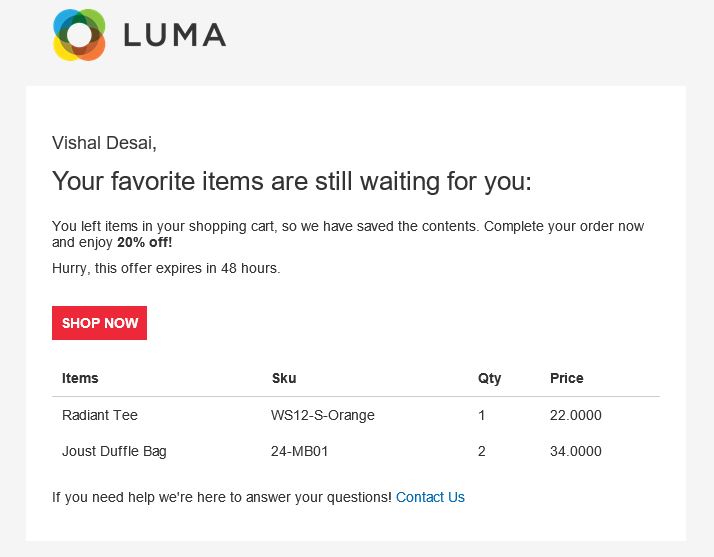Click the 22.0000 price value
Image resolution: width=714 pixels, height=557 pixels.
pos(575,415)
